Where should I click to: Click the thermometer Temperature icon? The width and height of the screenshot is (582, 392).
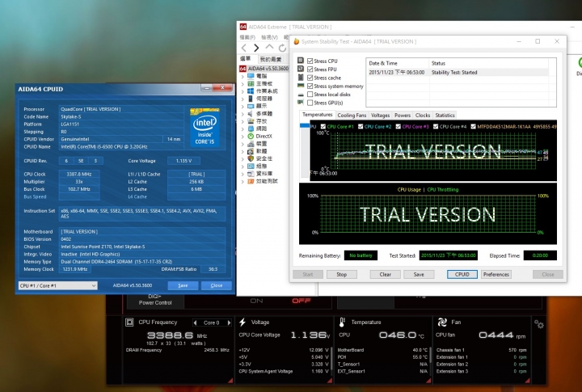(342, 322)
